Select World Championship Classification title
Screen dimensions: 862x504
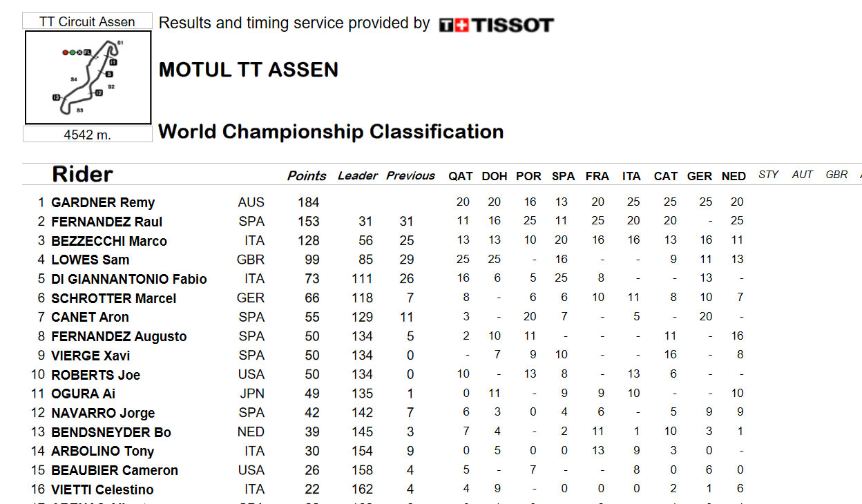point(331,131)
